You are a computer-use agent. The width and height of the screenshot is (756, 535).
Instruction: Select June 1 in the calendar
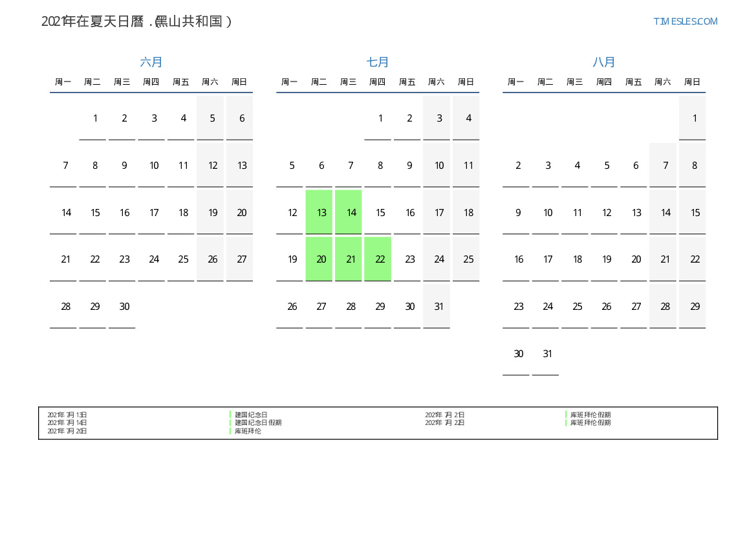95,118
